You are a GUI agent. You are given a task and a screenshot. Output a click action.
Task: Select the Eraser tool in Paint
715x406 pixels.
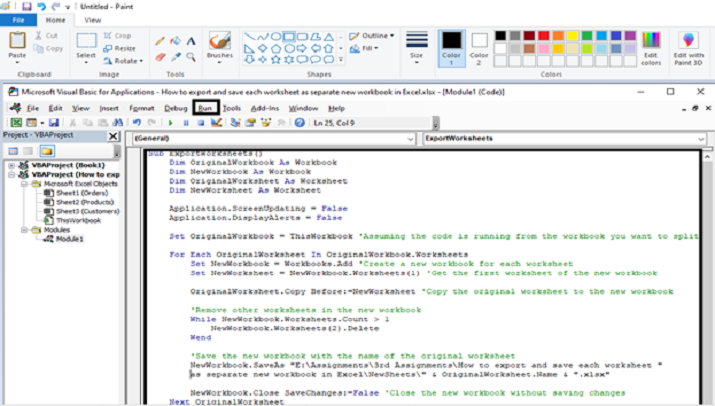click(x=160, y=57)
